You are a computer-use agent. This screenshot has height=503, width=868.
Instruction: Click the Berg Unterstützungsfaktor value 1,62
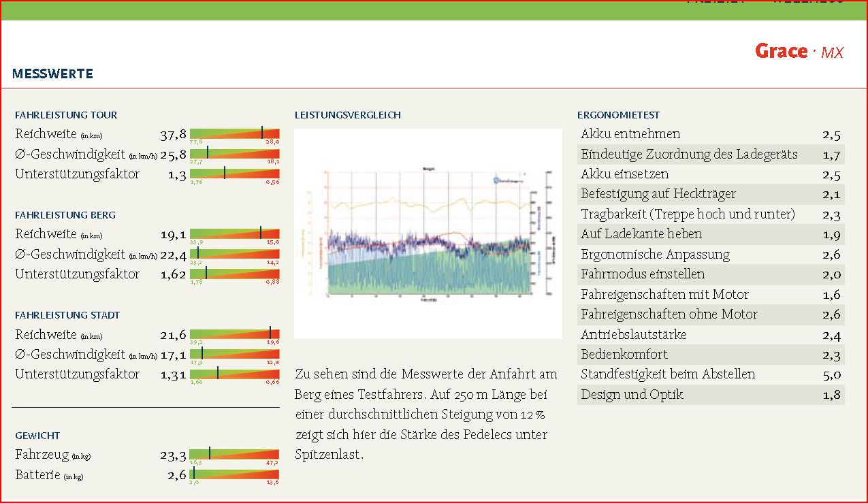coord(174,275)
